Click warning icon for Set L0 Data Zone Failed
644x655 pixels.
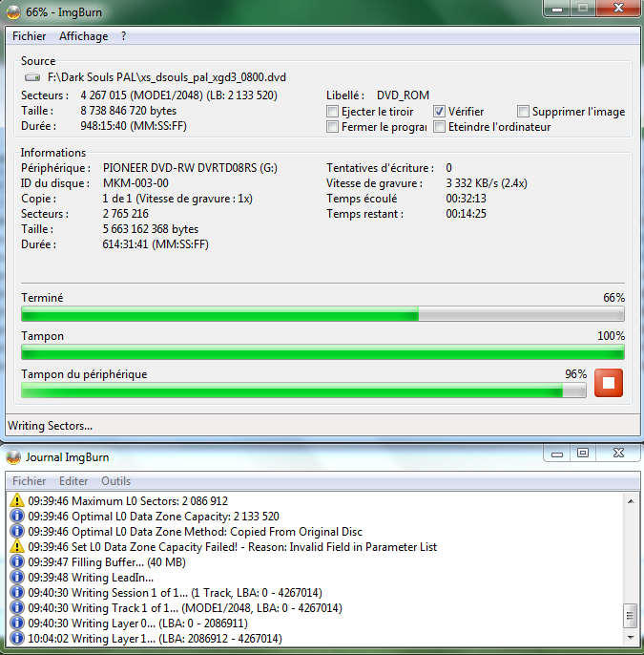coord(16,546)
